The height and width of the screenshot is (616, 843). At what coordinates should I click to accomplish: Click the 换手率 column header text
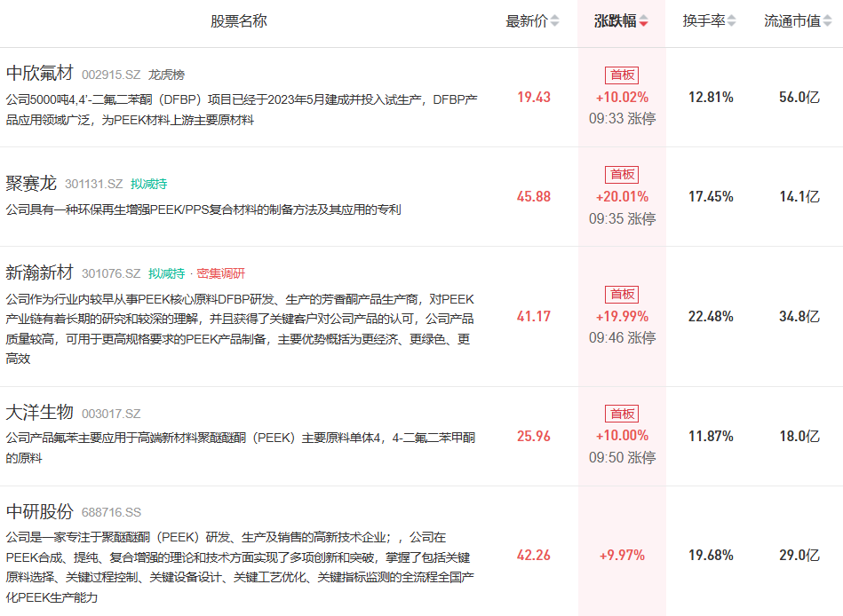click(x=704, y=21)
